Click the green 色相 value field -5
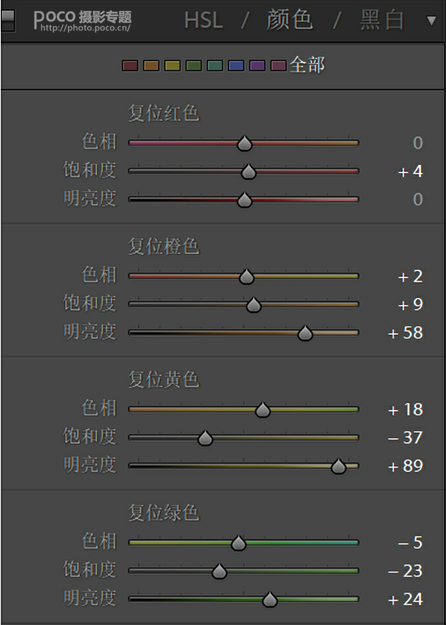446x625 pixels. point(410,543)
